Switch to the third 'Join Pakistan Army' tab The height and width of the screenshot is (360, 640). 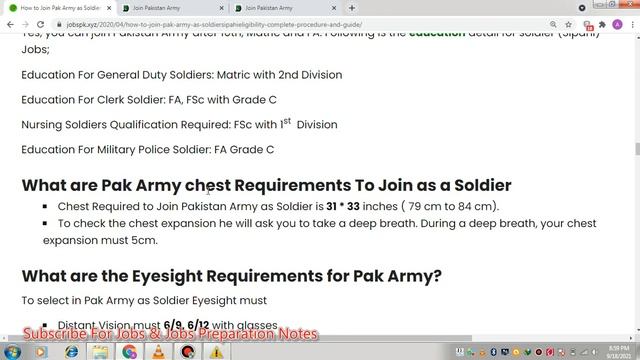pyautogui.click(x=286, y=8)
